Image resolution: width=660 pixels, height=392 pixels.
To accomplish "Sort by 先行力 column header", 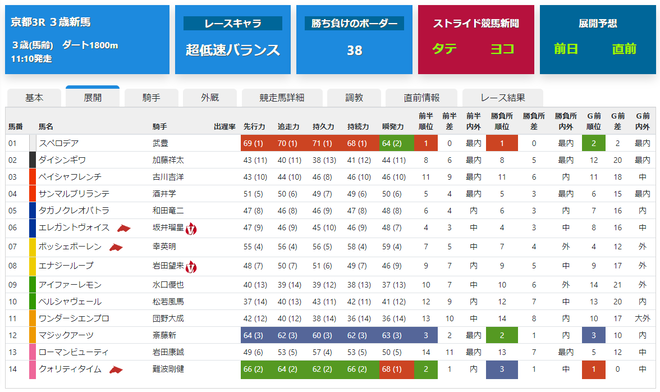I will 254,127.
